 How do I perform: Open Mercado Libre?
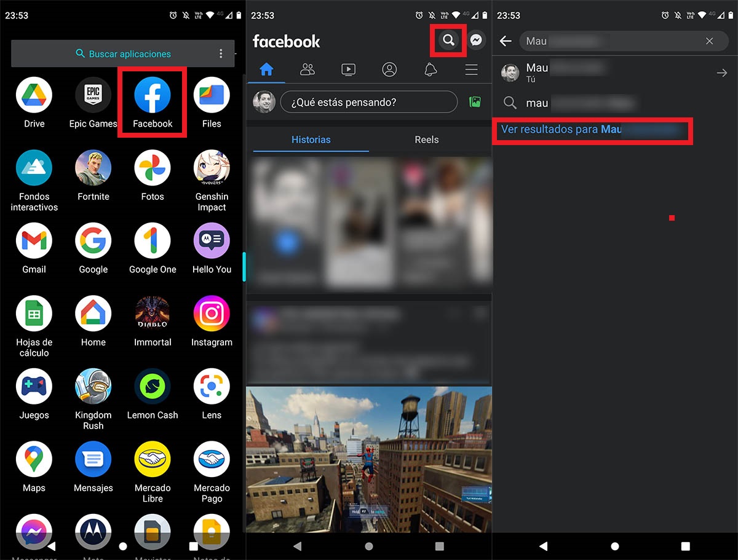pos(152,459)
